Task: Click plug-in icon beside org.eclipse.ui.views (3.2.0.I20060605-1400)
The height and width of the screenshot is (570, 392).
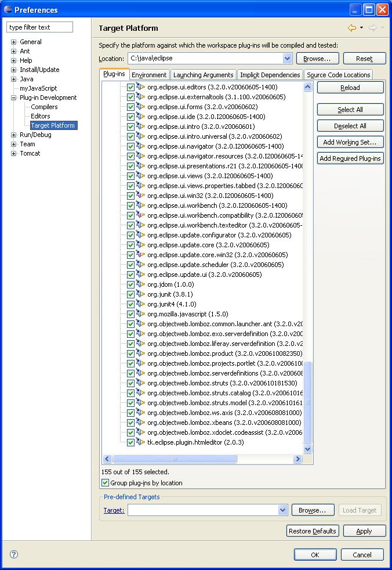Action: point(140,176)
